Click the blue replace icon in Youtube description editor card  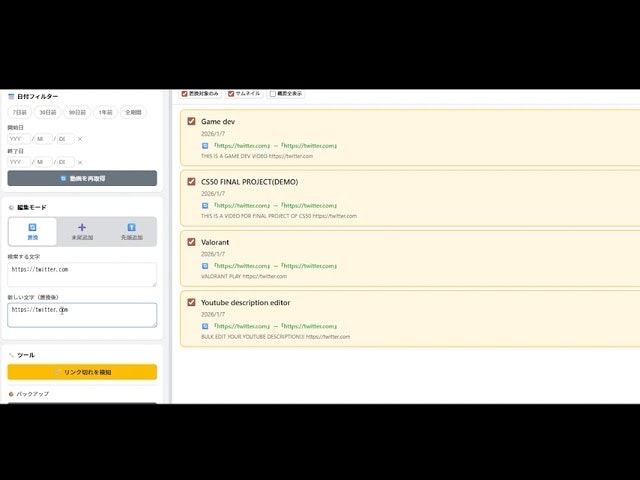click(205, 327)
